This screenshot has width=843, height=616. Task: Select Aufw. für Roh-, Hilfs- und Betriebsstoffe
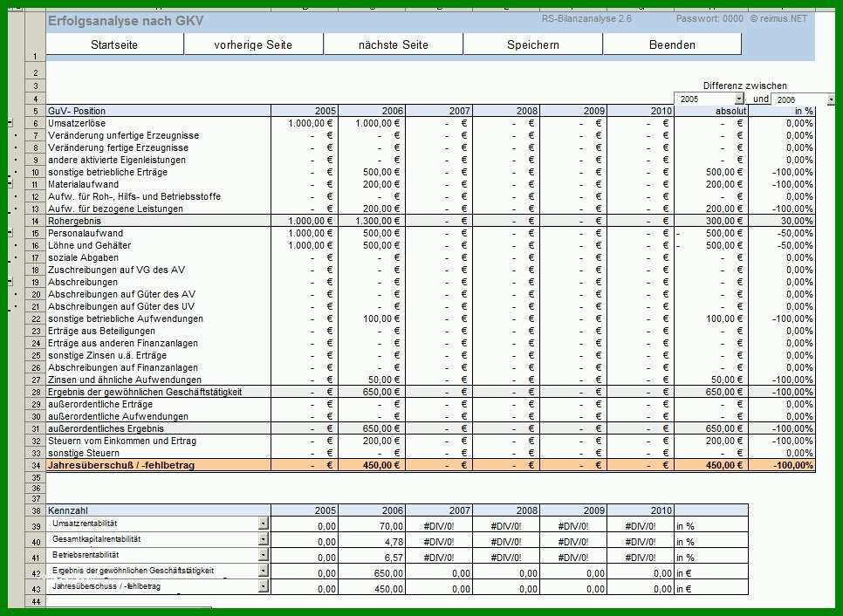159,196
